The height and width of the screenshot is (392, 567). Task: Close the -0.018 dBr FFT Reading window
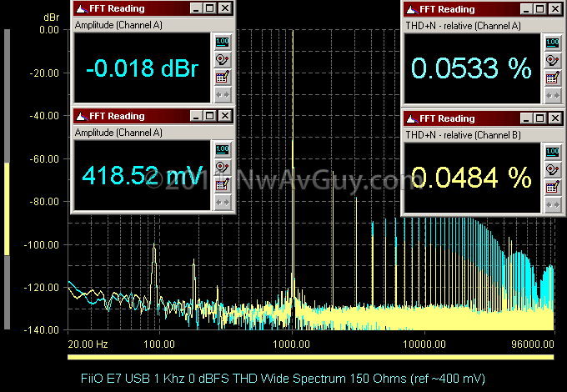click(x=225, y=8)
